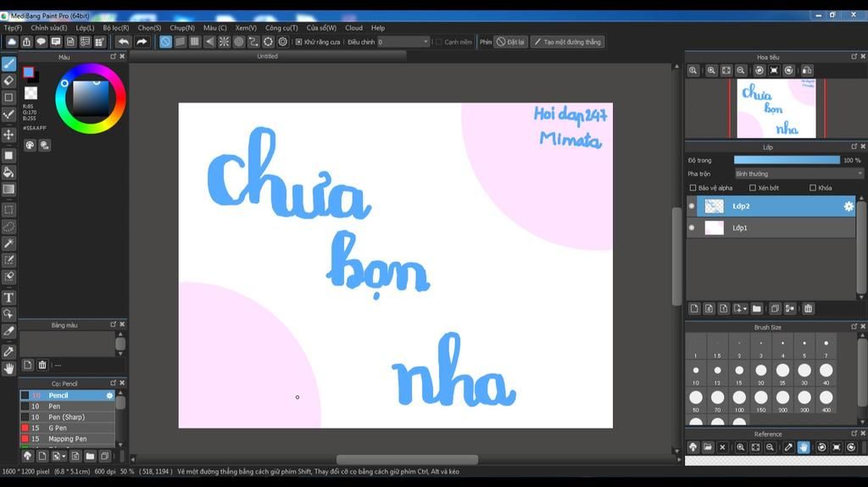The height and width of the screenshot is (487, 868).
Task: Toggle the Cạnh mềm checkbox
Action: 439,42
